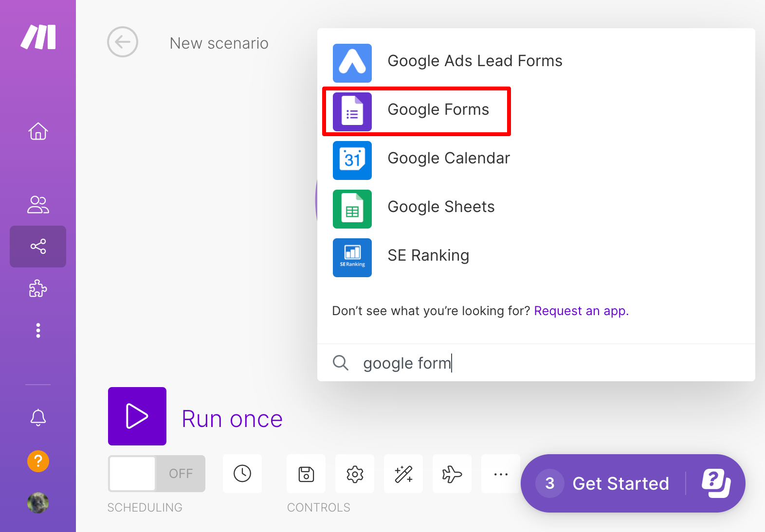Select the SE Ranking app
765x532 pixels.
click(x=536, y=257)
